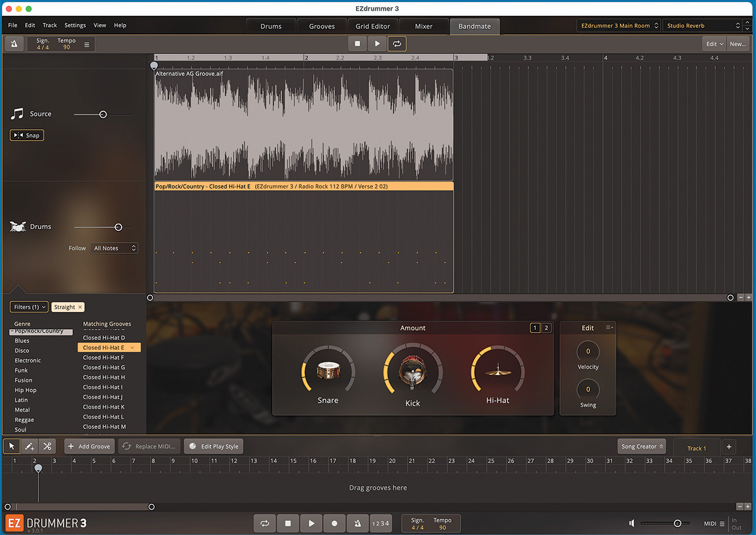Select the metronome icon near the tempo display
Image resolution: width=756 pixels, height=535 pixels.
tap(13, 43)
